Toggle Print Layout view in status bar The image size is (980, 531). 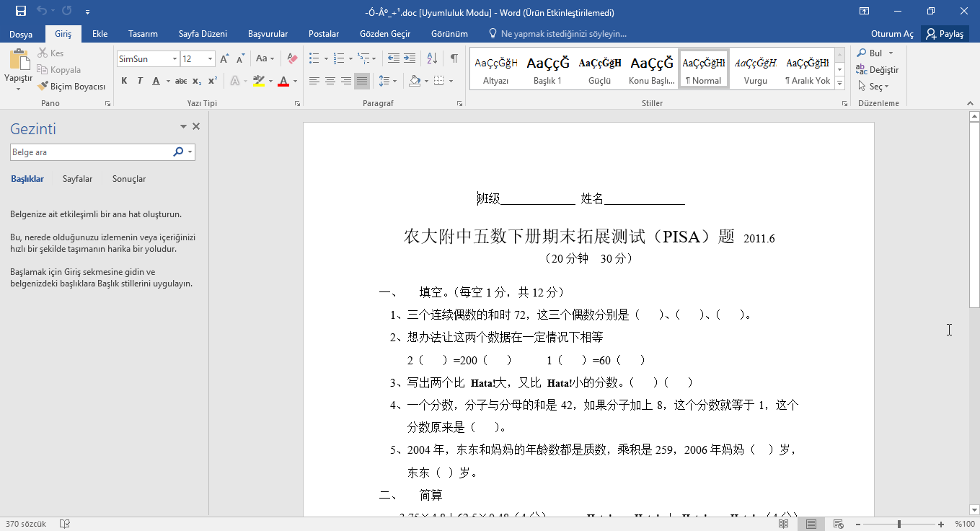(x=811, y=524)
